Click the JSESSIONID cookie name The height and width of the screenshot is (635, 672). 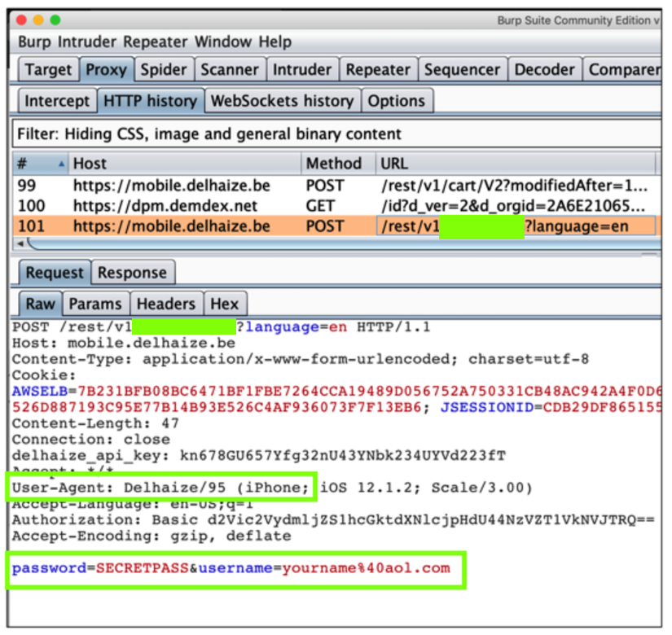pyautogui.click(x=487, y=407)
